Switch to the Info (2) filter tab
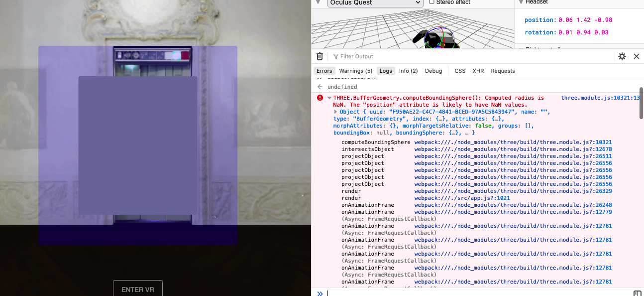644x296 pixels. coord(408,71)
